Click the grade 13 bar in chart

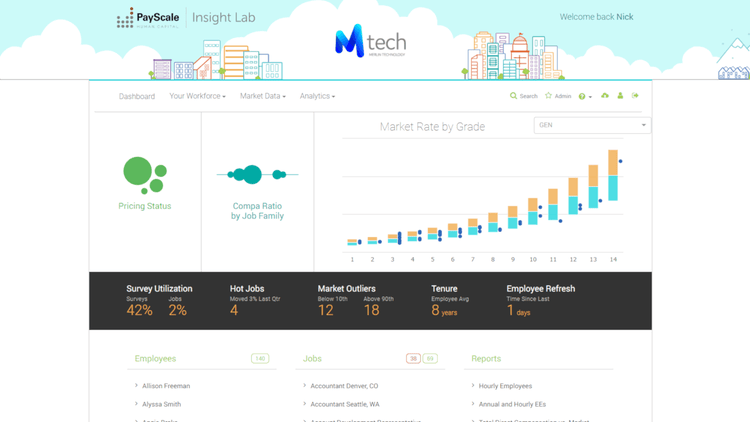(x=593, y=186)
